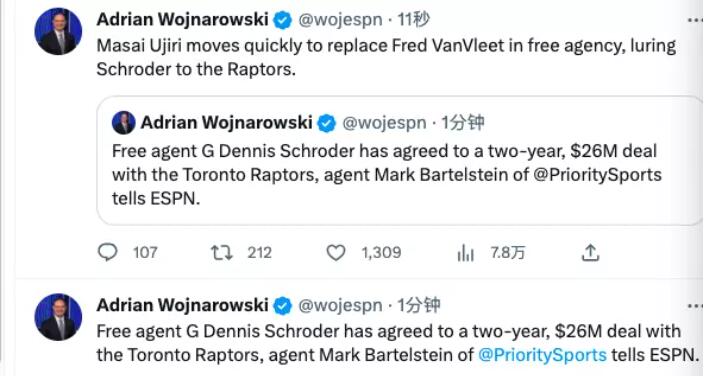Like the tweet with the heart icon
Screen dimensions: 706x376
coord(336,253)
